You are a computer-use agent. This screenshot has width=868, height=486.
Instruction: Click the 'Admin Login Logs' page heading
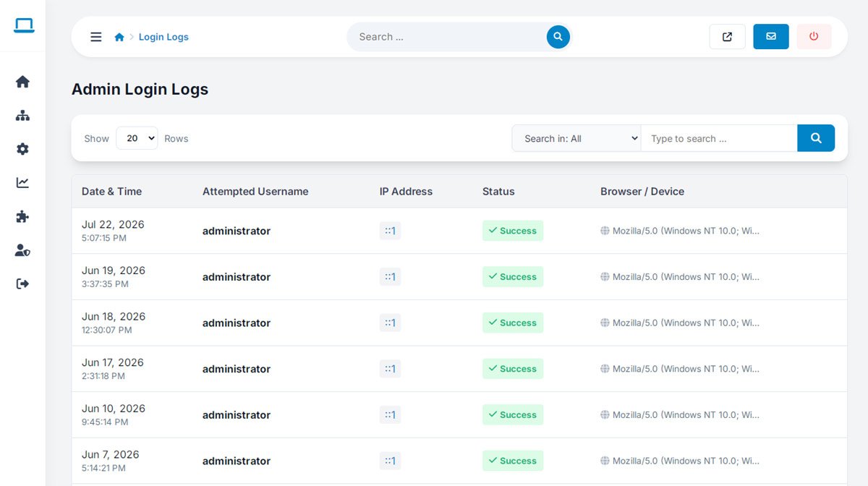(x=140, y=90)
